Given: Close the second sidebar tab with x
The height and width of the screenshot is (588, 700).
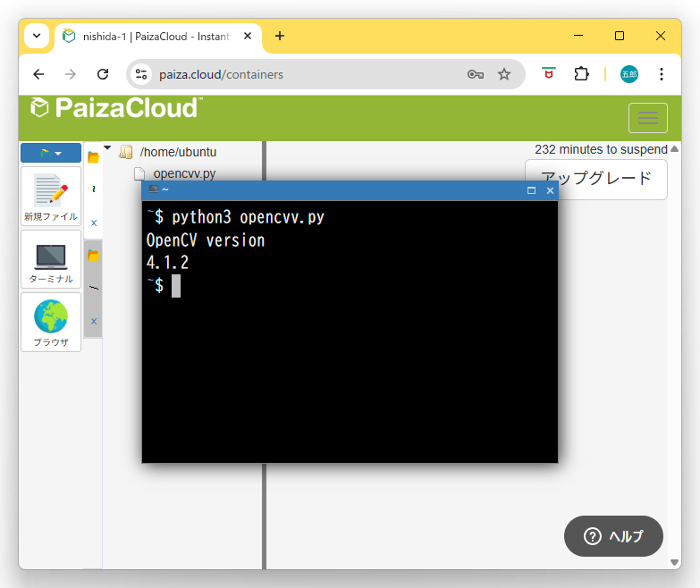Looking at the screenshot, I should coord(94,321).
